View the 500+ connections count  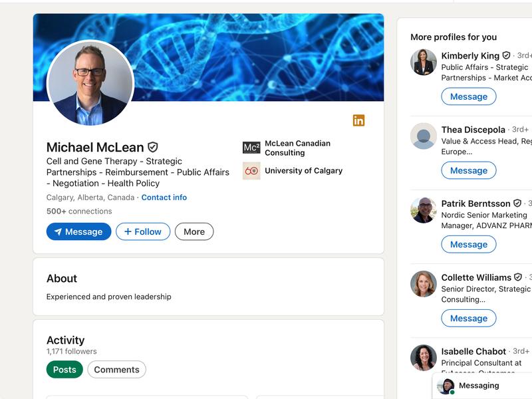point(79,211)
